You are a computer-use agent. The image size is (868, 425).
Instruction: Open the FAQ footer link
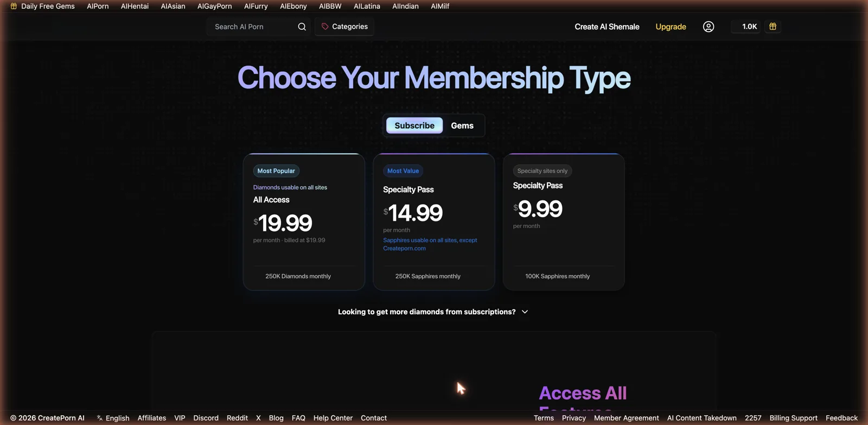coord(298,418)
